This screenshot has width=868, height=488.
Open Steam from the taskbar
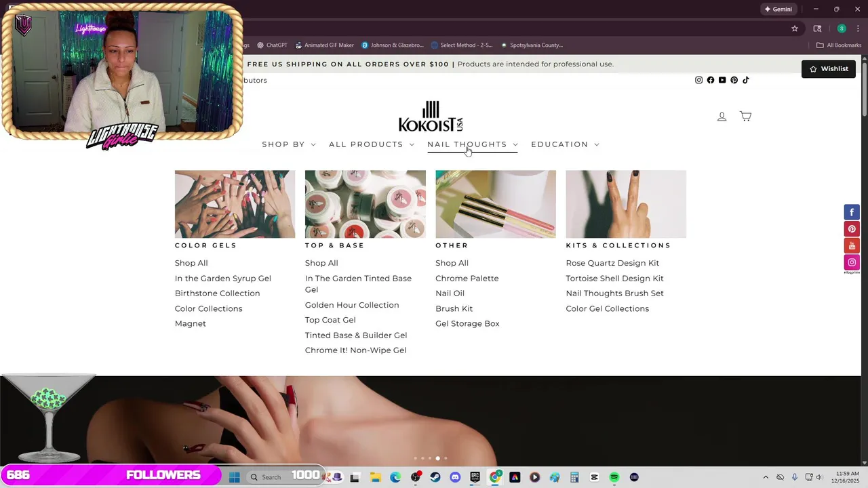435,477
